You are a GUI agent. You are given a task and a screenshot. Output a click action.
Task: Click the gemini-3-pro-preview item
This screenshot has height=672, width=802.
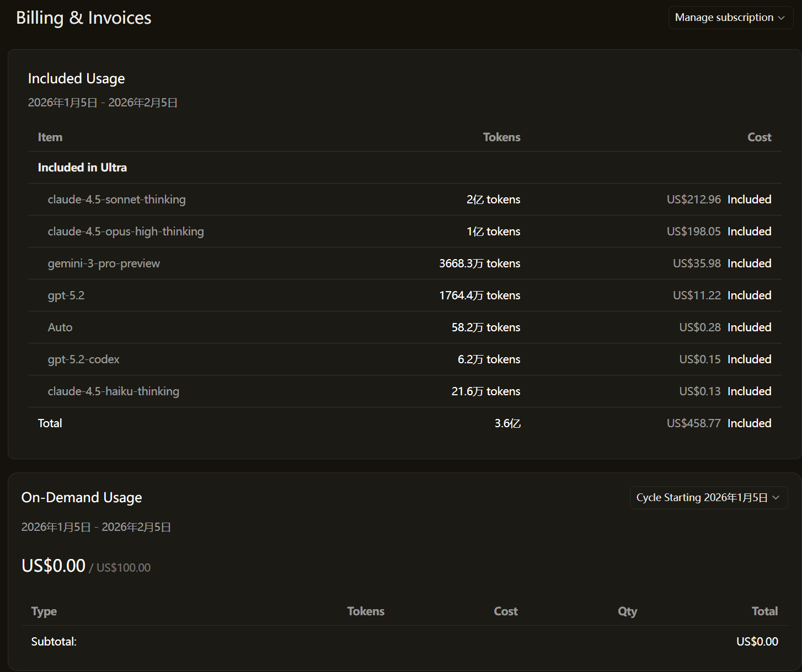pos(104,264)
